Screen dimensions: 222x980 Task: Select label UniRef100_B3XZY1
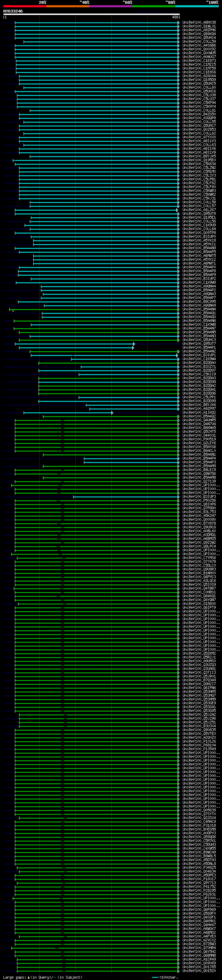(x=199, y=366)
